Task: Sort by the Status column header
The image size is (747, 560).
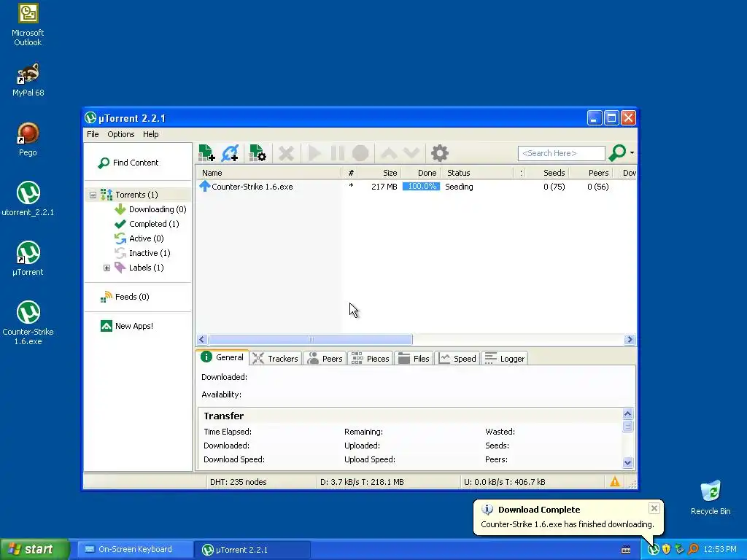Action: point(477,173)
